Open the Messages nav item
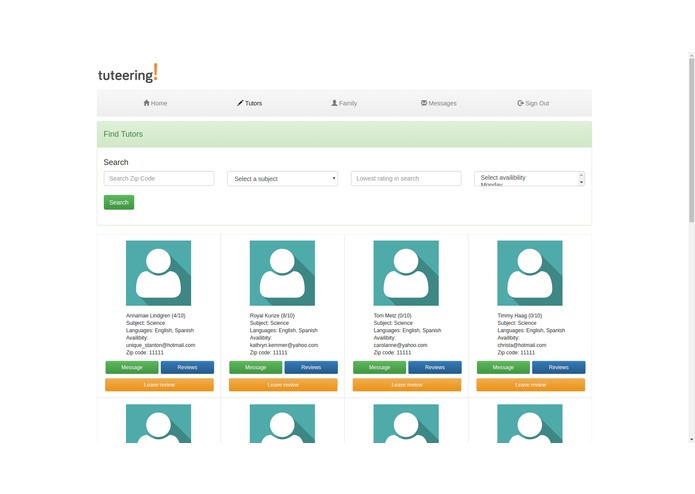 [438, 103]
